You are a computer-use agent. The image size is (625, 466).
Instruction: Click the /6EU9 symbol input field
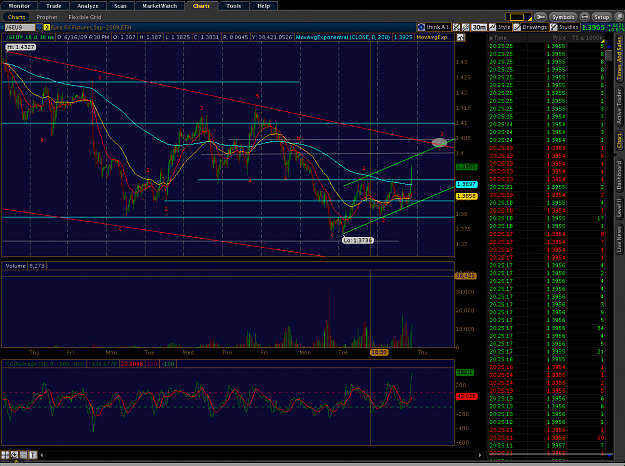[x=19, y=27]
